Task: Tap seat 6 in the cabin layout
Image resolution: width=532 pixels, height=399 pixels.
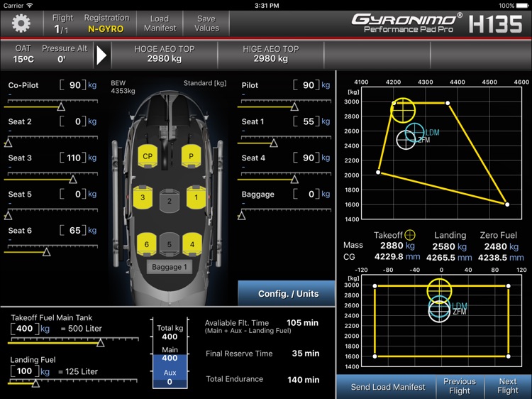Action: click(146, 244)
